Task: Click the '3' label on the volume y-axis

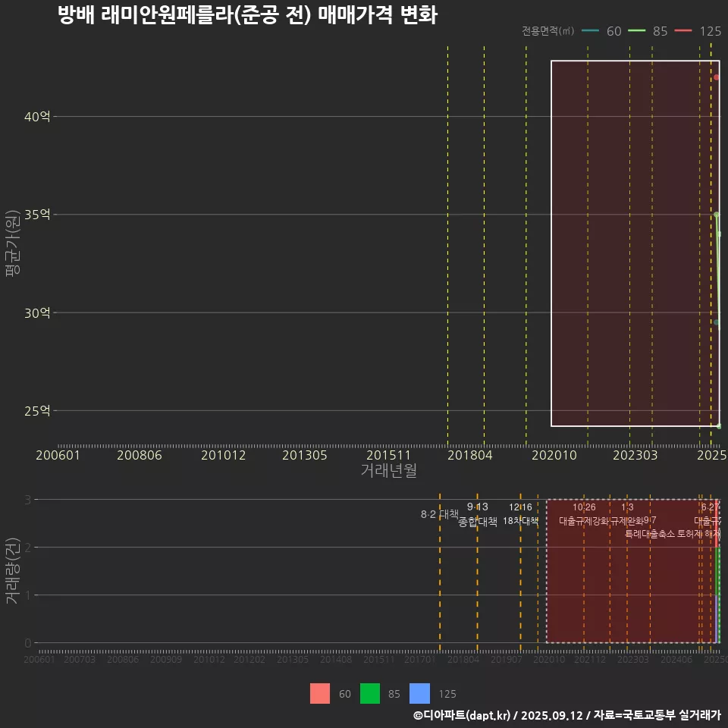Action: click(28, 500)
